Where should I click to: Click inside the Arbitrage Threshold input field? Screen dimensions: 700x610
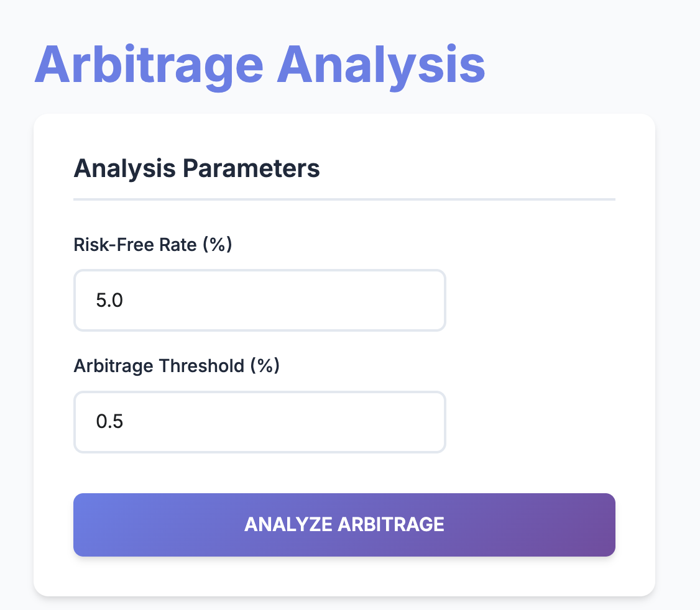click(x=259, y=422)
